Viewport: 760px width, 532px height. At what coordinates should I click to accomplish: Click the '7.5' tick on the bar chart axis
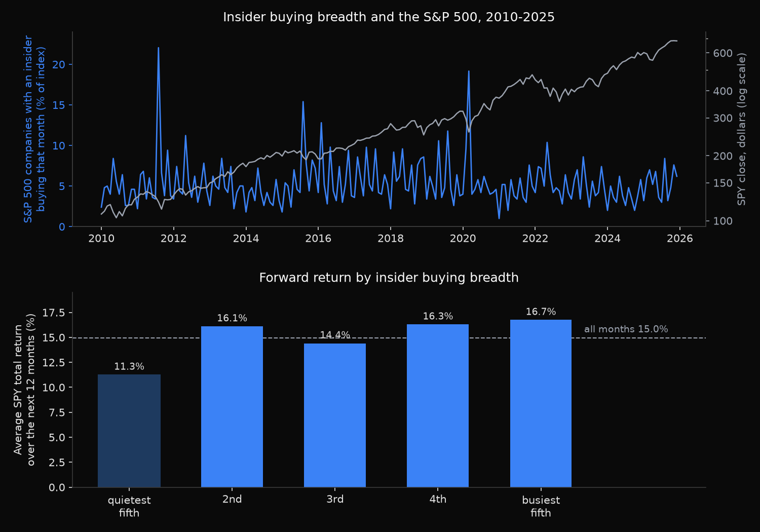[57, 412]
